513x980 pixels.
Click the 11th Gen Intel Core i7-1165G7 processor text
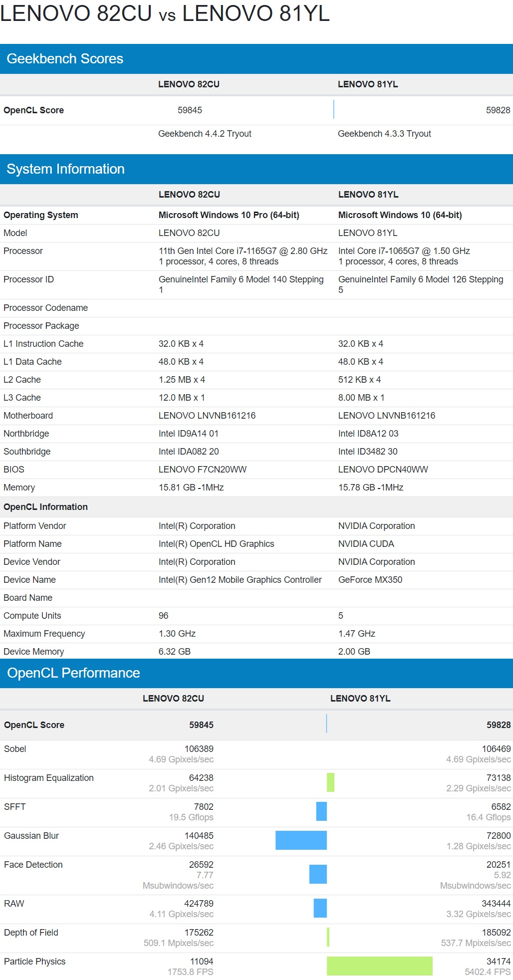click(243, 251)
